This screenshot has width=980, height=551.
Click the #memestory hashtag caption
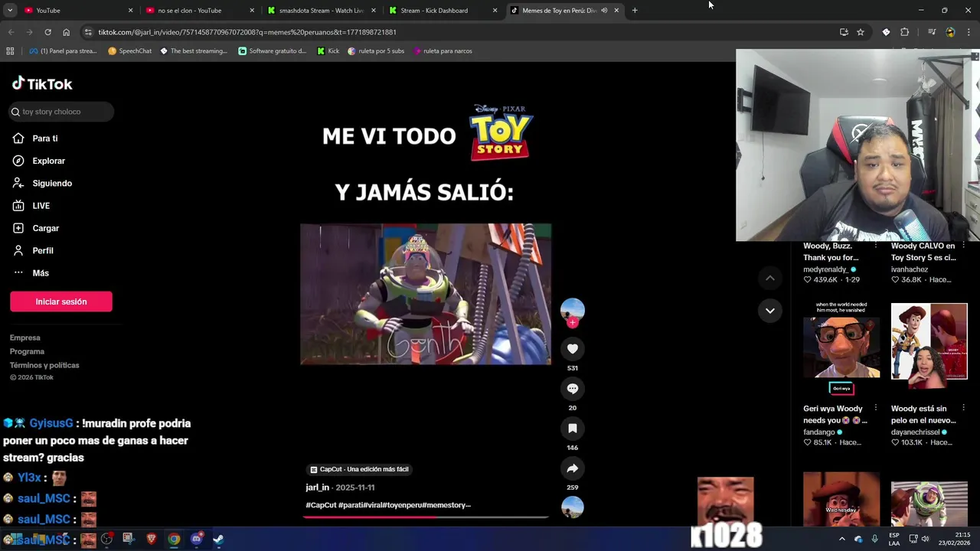(446, 505)
